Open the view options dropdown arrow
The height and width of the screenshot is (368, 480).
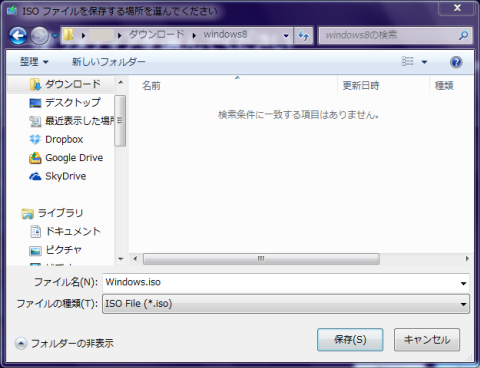pos(424,62)
